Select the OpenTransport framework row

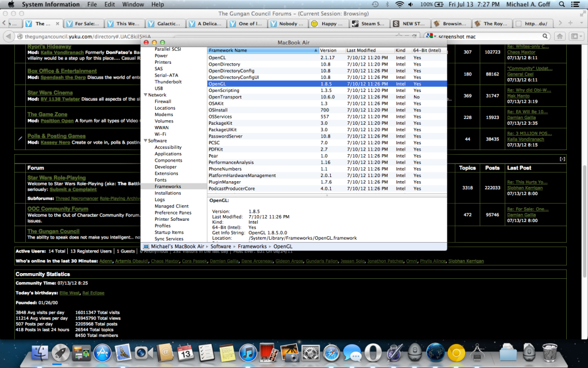click(x=327, y=97)
